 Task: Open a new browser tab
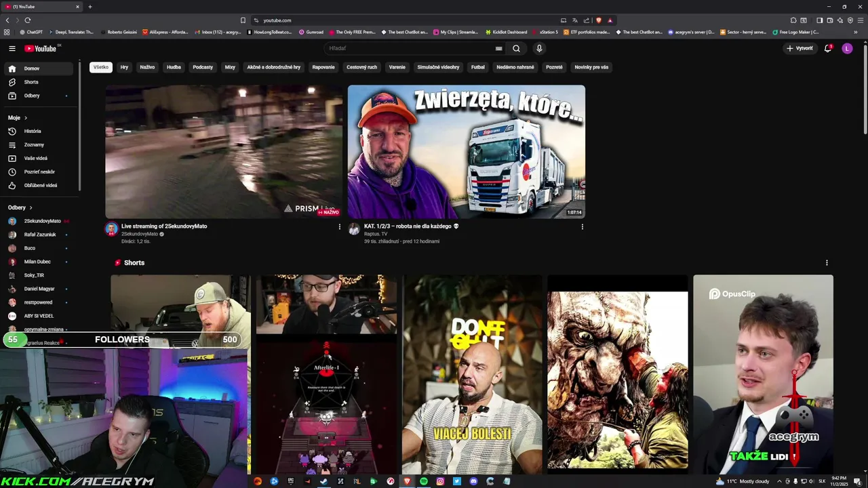90,7
